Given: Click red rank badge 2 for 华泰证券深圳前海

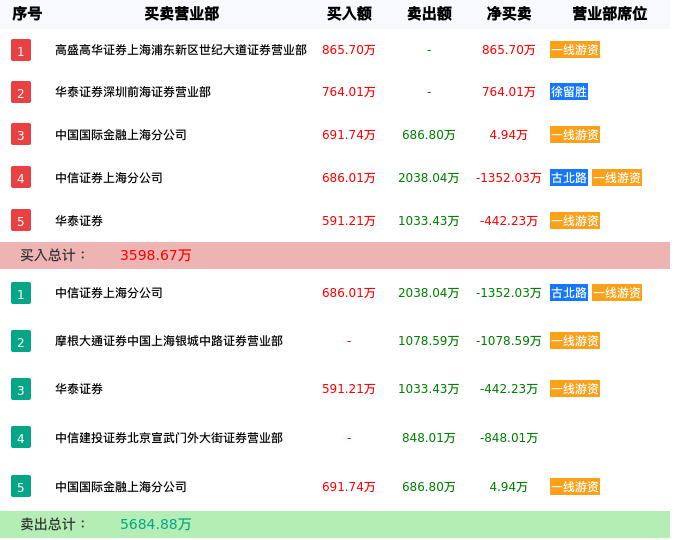Looking at the screenshot, I should pyautogui.click(x=21, y=92).
